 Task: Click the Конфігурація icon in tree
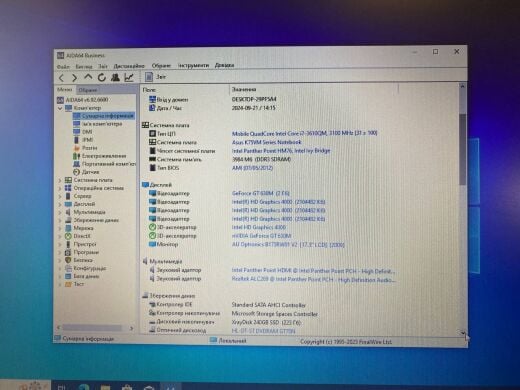[x=68, y=268]
